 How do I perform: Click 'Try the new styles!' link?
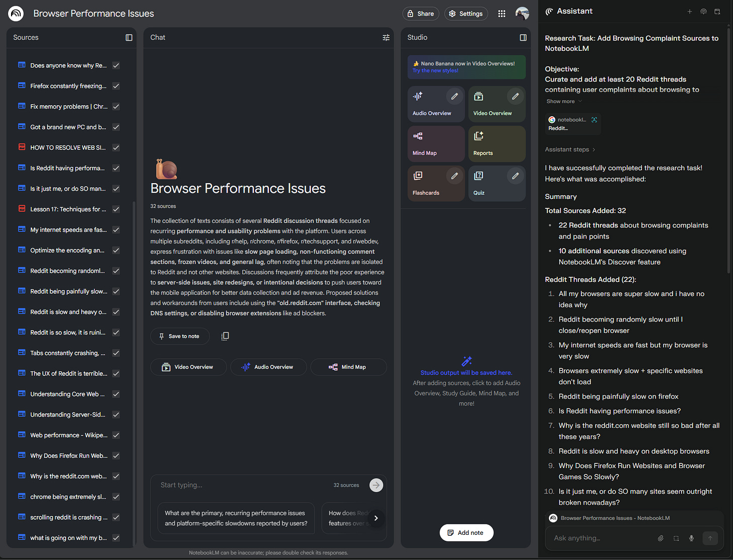[x=435, y=70]
